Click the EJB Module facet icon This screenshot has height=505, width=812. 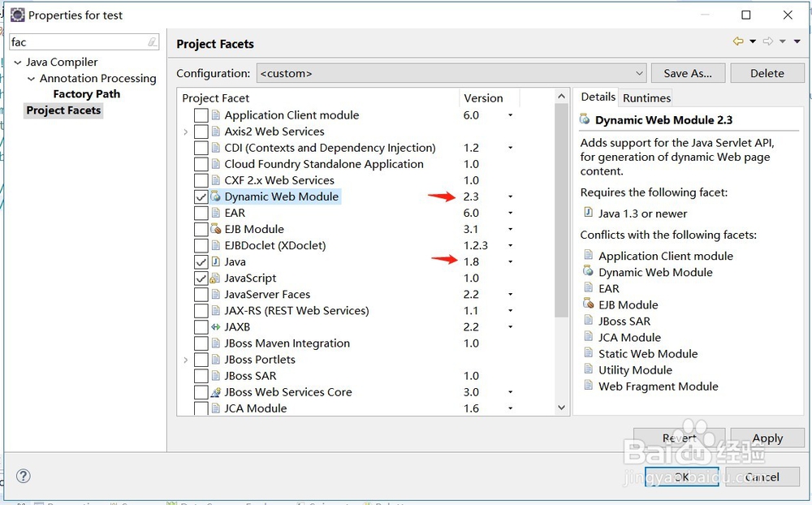(216, 229)
